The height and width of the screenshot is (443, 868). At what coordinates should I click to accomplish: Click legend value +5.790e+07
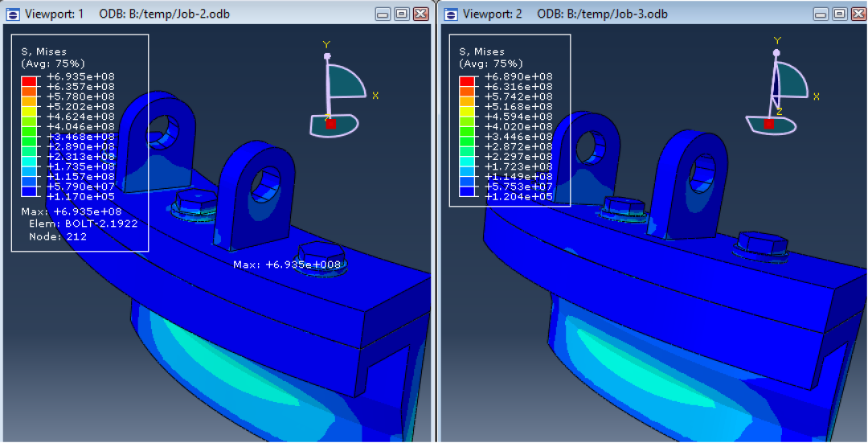pos(81,186)
